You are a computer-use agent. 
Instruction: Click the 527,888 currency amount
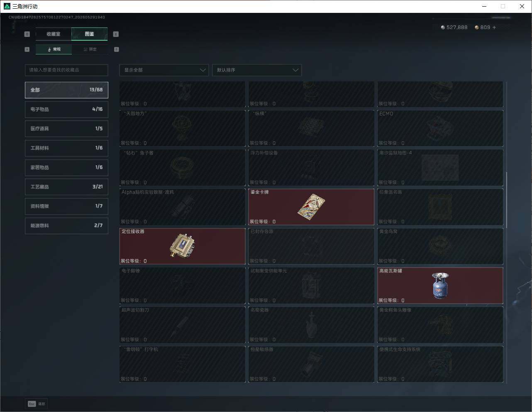coord(457,27)
